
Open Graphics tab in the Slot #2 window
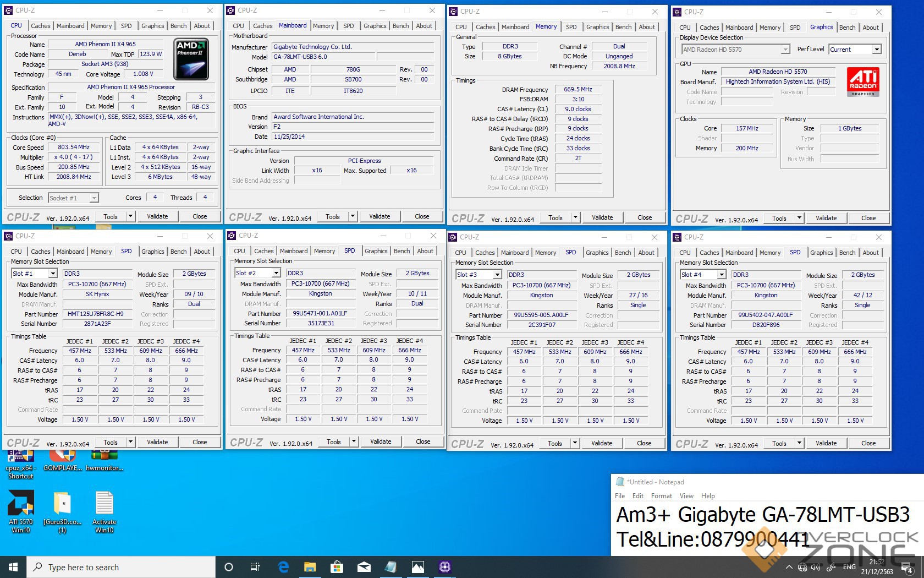click(x=376, y=251)
